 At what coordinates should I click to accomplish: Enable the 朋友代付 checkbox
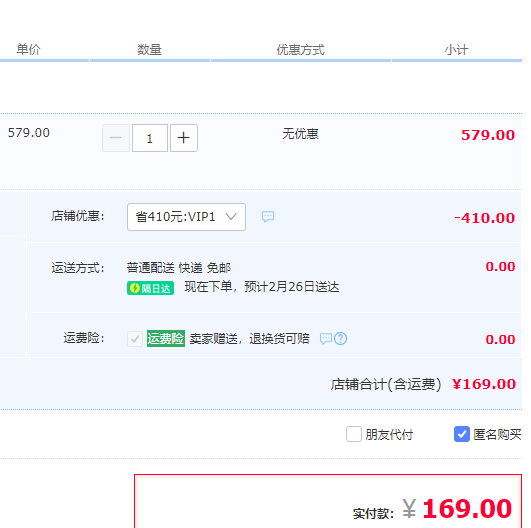tap(354, 434)
